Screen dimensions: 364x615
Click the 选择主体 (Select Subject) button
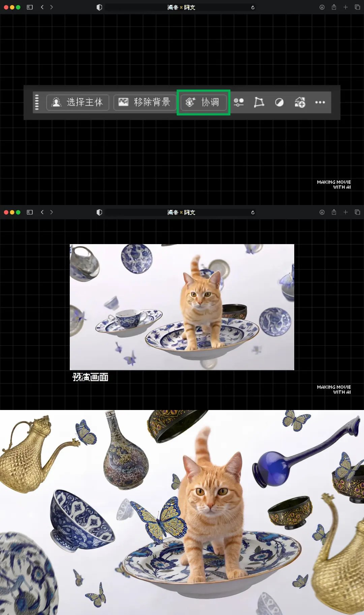[x=78, y=102]
